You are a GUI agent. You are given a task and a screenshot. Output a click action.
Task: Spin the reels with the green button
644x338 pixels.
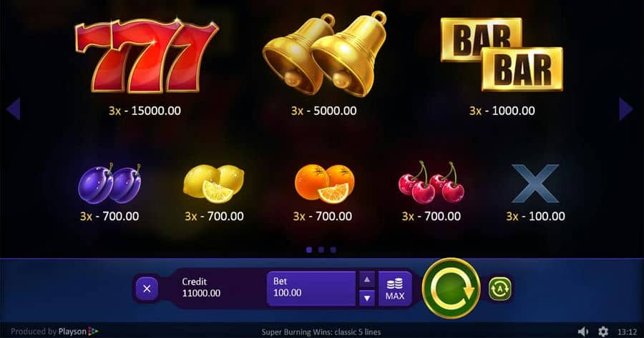[x=451, y=289]
